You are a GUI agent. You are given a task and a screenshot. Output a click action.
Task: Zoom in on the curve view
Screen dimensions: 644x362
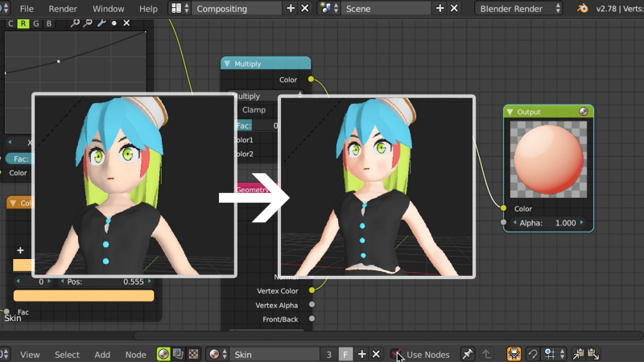tap(75, 23)
